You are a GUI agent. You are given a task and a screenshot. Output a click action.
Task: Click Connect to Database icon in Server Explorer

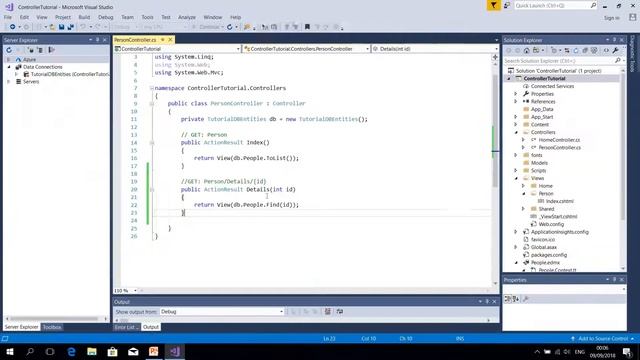(31, 50)
